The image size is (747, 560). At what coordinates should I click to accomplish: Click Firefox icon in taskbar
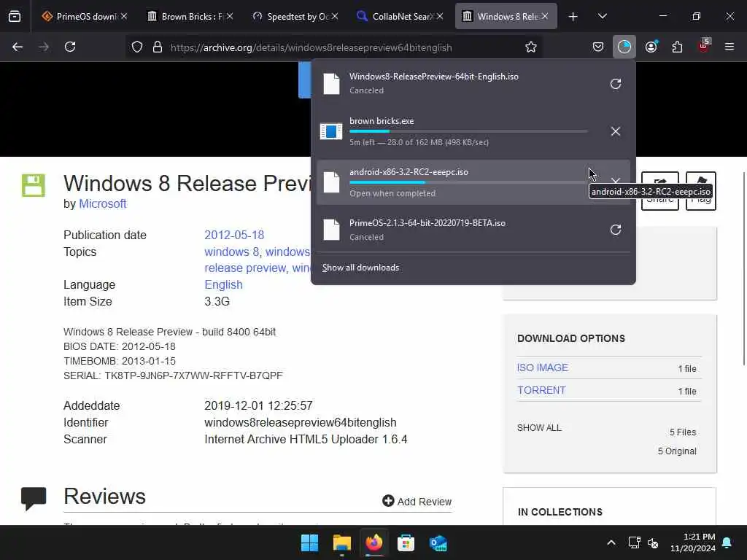[374, 542]
